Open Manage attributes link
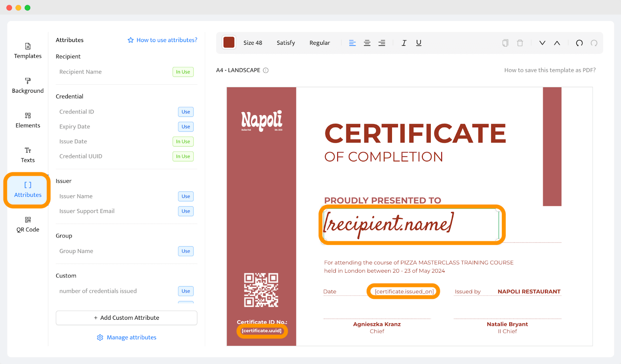The image size is (621, 364). 127,338
